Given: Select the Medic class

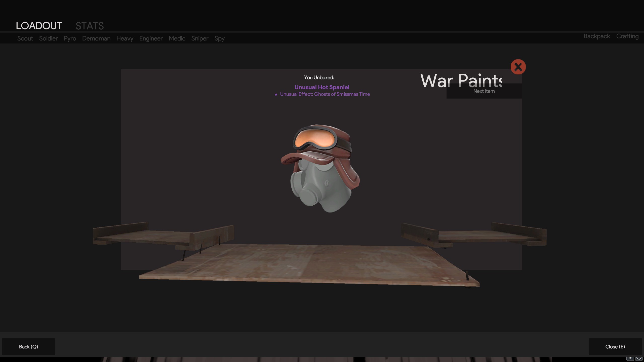Looking at the screenshot, I should (x=177, y=38).
